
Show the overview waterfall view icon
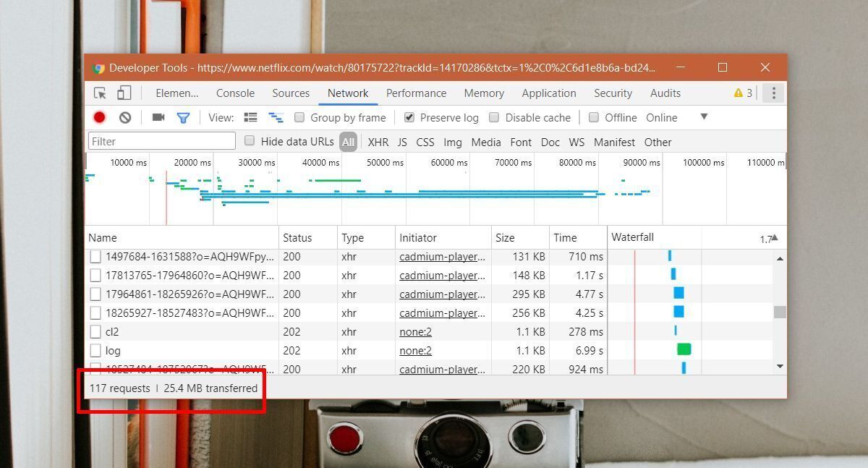pyautogui.click(x=276, y=117)
